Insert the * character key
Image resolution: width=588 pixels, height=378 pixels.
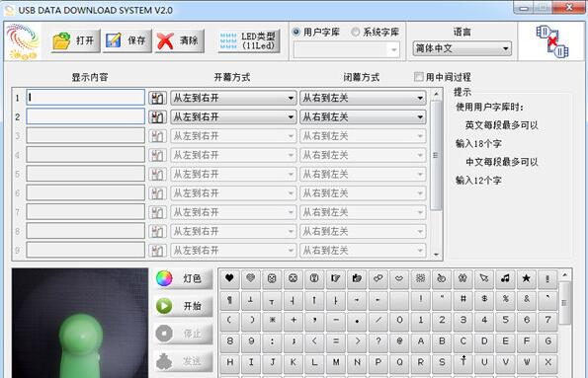(272, 321)
